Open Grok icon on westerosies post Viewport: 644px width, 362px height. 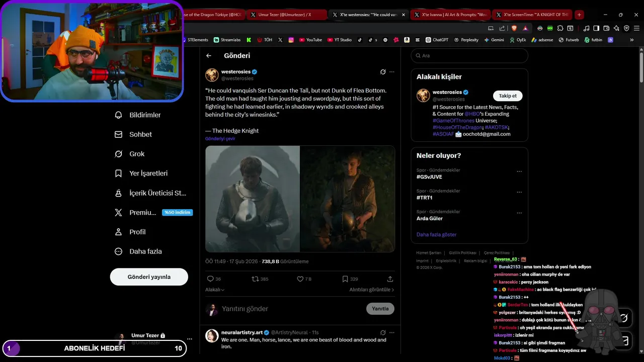click(x=383, y=72)
